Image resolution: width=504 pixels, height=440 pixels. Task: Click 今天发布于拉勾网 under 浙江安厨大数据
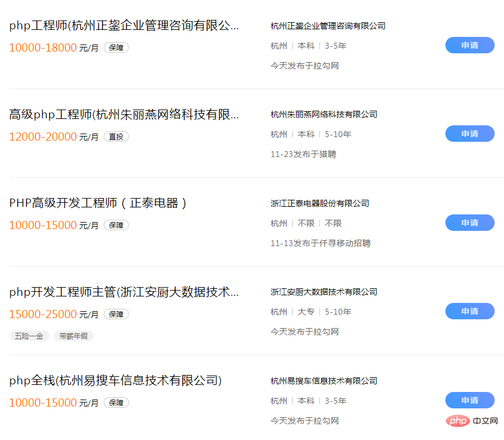304,332
